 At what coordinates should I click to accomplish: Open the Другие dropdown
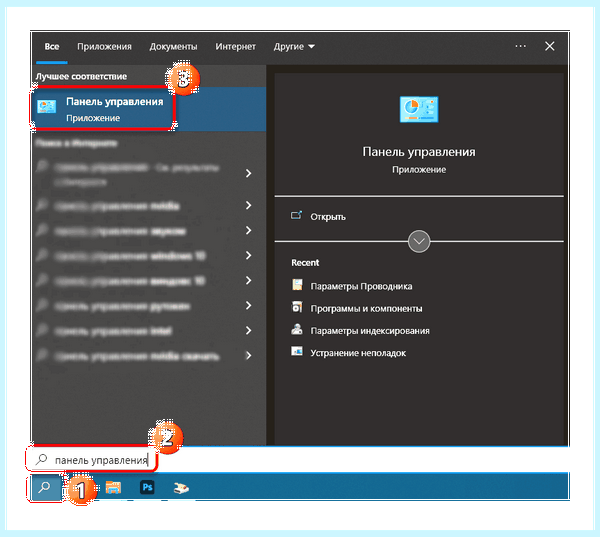coord(294,47)
